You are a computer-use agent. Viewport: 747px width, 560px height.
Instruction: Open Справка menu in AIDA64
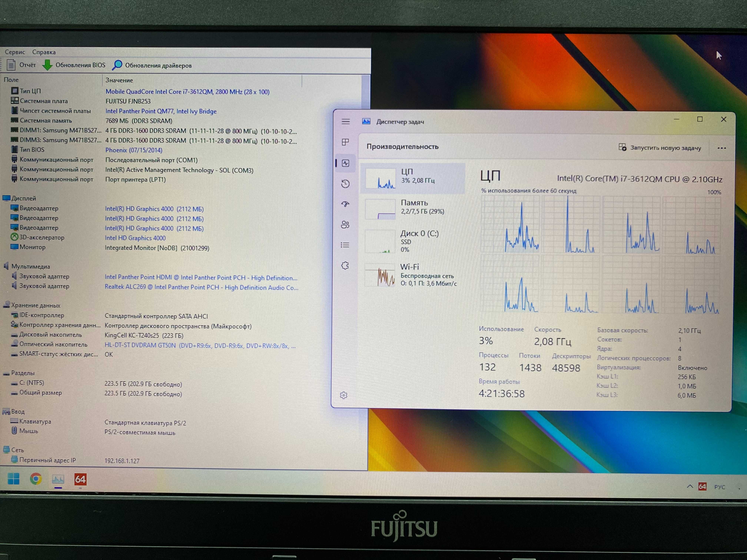[44, 52]
